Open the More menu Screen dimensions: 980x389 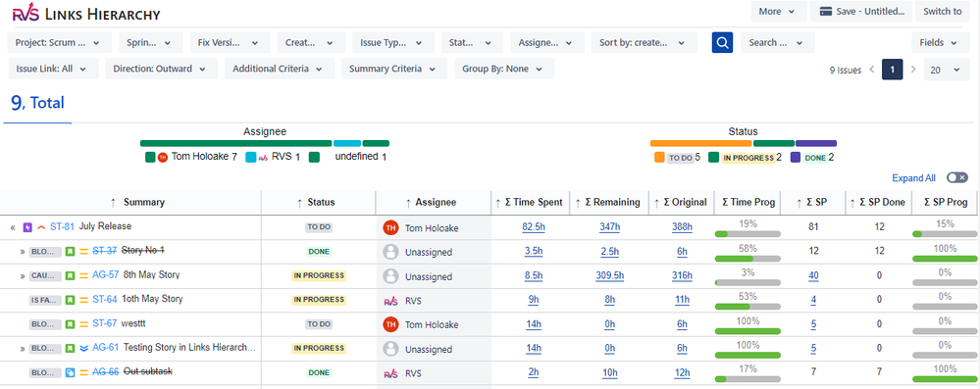click(778, 11)
